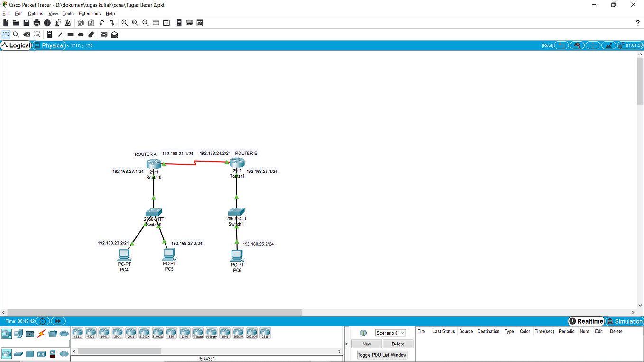This screenshot has width=644, height=362.
Task: Open a file with the folder icon
Action: (16, 23)
